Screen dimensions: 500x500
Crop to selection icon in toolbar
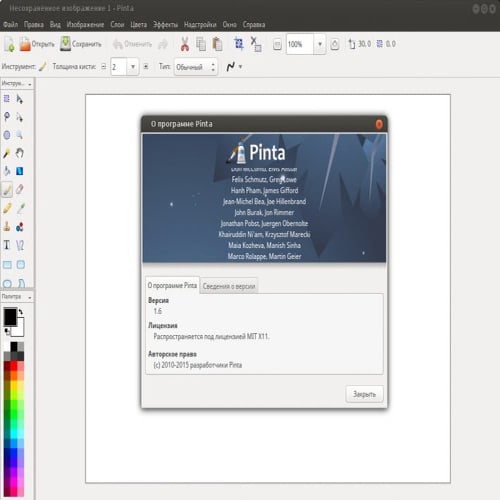tap(239, 44)
